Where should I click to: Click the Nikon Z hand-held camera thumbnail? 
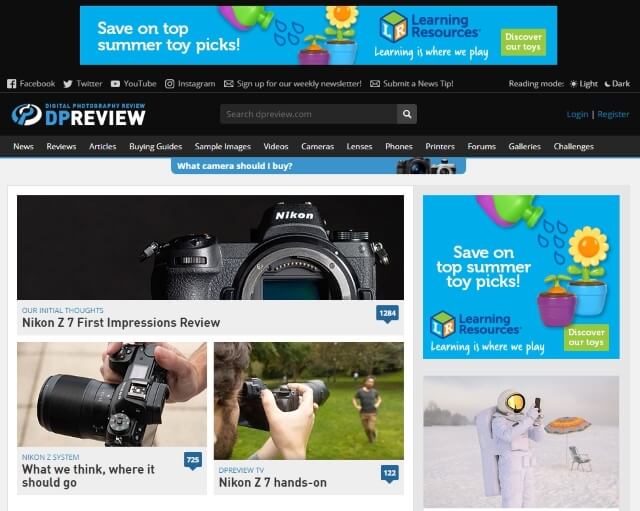click(x=112, y=394)
